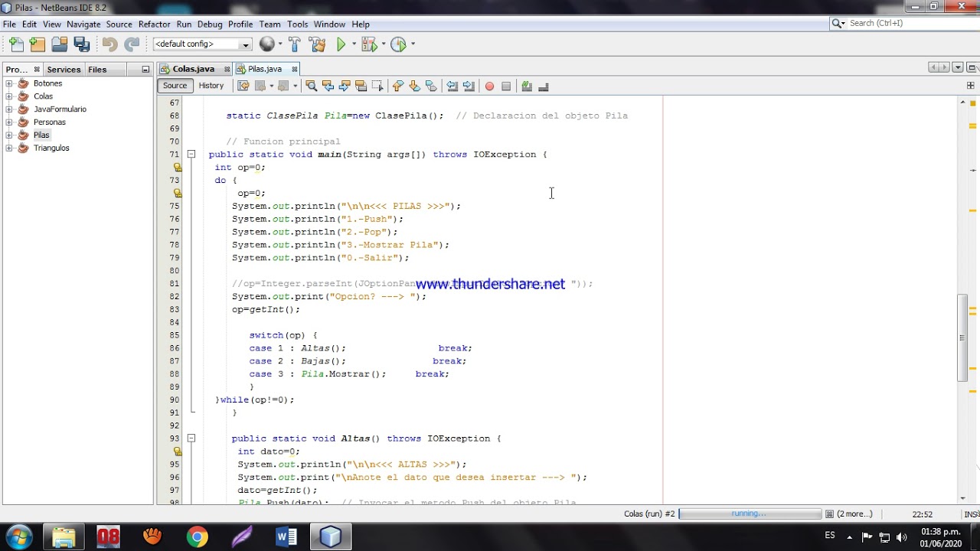Open the Debug menu
This screenshot has height=551, width=980.
(x=210, y=24)
